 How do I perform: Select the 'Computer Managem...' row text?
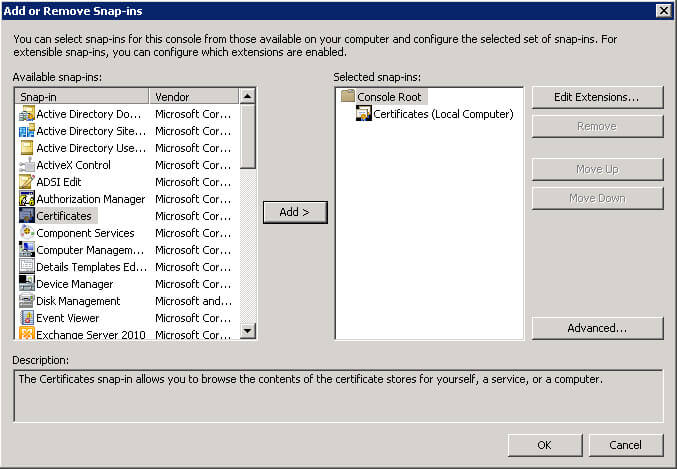point(90,250)
